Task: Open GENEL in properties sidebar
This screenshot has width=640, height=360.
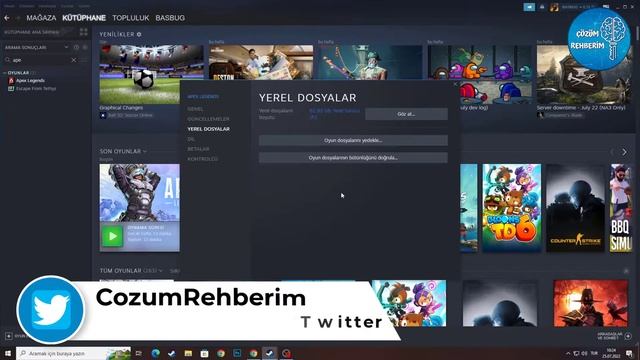Action: pyautogui.click(x=195, y=109)
